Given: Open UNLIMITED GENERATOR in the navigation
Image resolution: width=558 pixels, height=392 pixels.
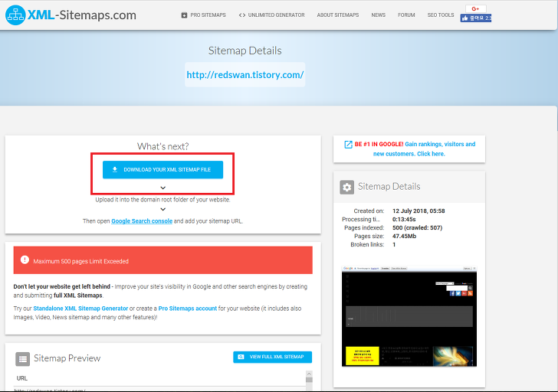Looking at the screenshot, I should (x=272, y=15).
